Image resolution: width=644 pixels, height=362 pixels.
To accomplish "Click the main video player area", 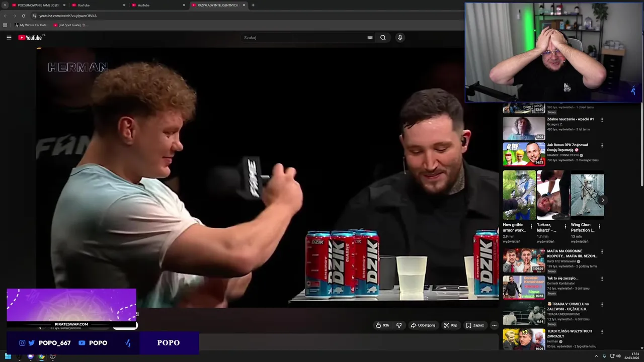I will tap(267, 177).
